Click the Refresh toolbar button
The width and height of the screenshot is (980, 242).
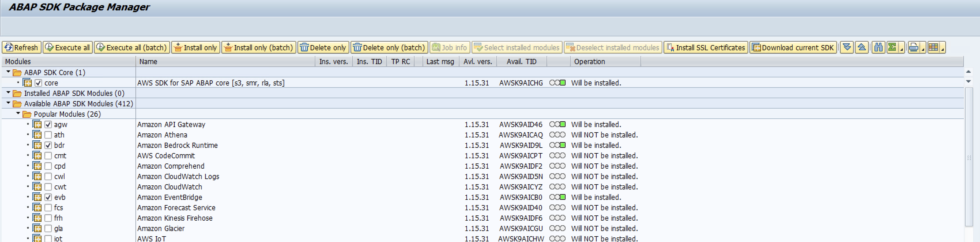click(x=22, y=47)
